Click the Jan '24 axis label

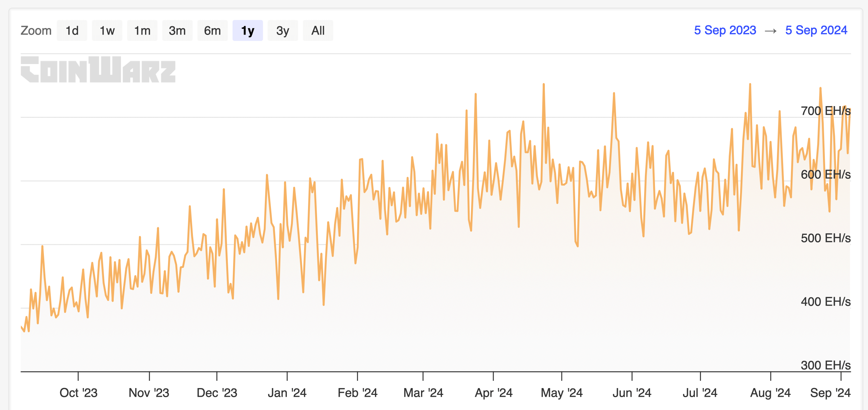pos(287,393)
